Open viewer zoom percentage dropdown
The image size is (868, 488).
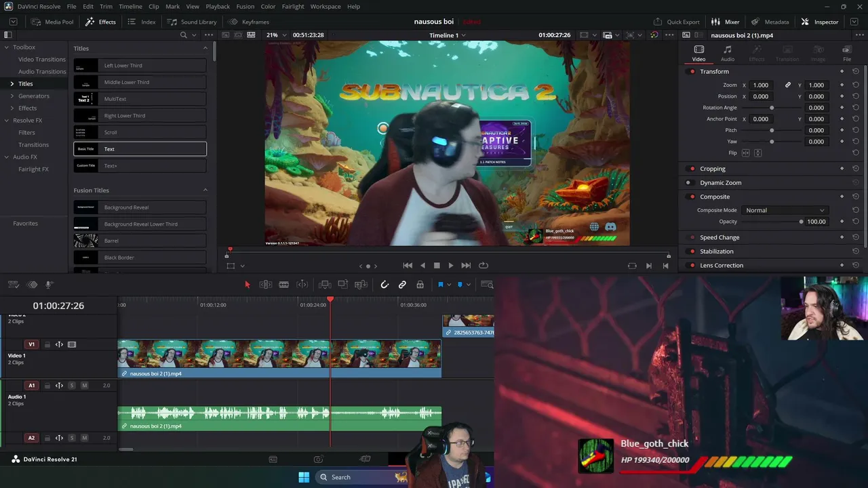point(276,35)
